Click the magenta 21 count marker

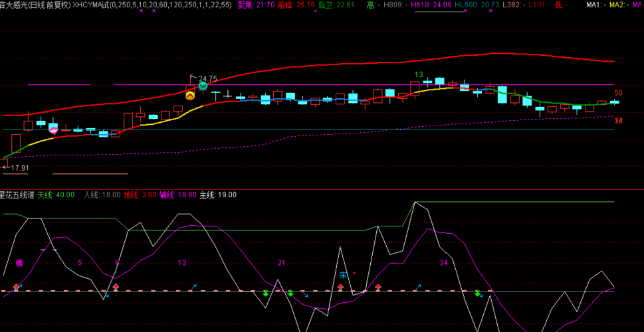click(281, 263)
